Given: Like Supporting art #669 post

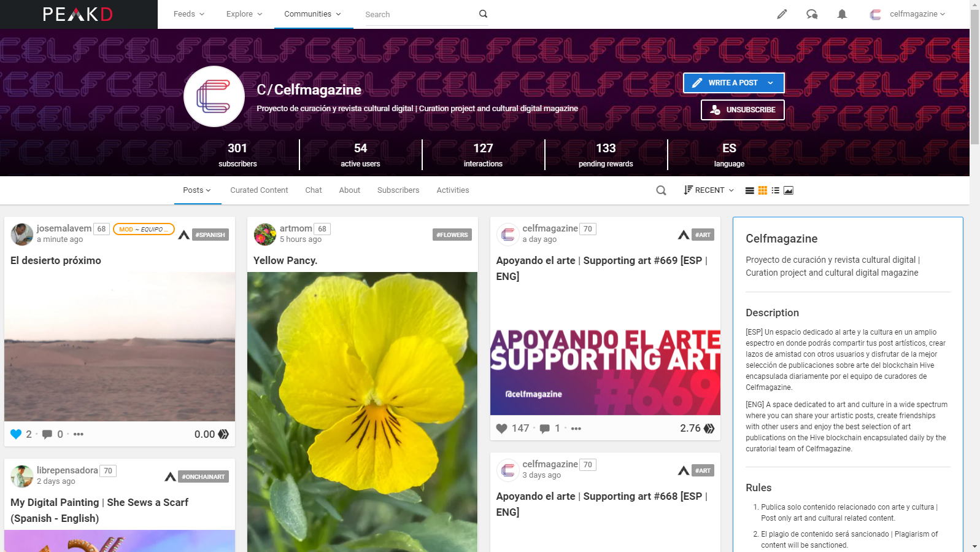Looking at the screenshot, I should 501,429.
